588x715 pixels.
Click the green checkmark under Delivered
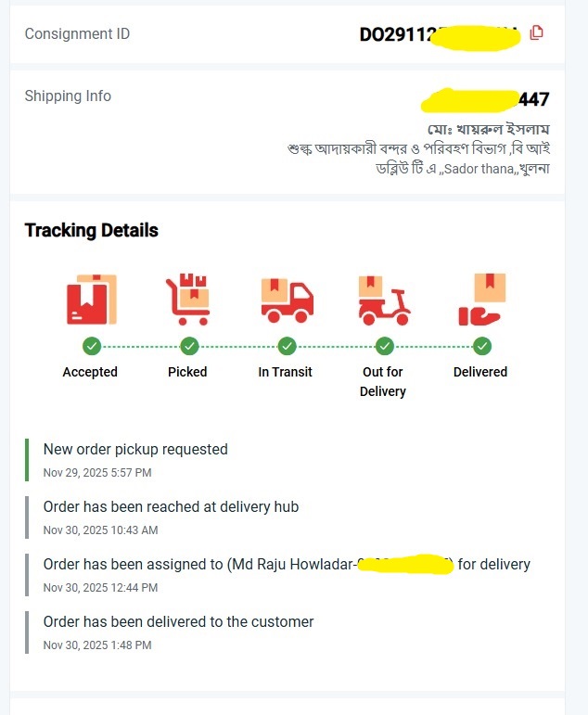(482, 346)
